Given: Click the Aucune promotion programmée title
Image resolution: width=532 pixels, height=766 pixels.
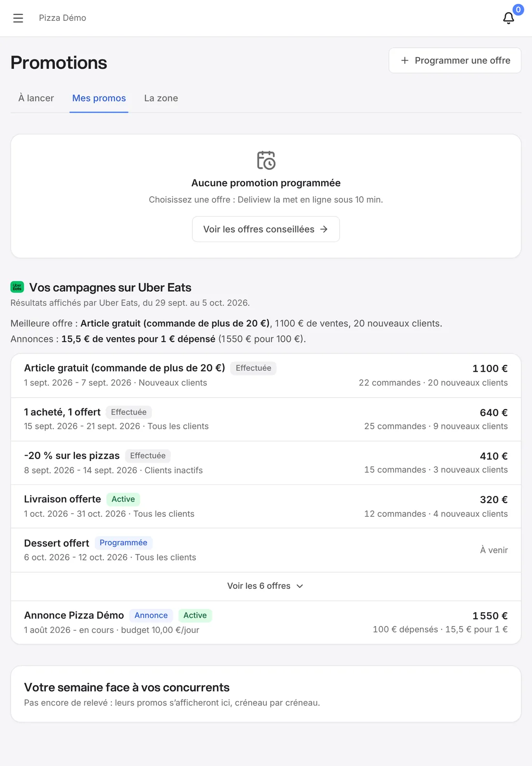Looking at the screenshot, I should click(266, 183).
